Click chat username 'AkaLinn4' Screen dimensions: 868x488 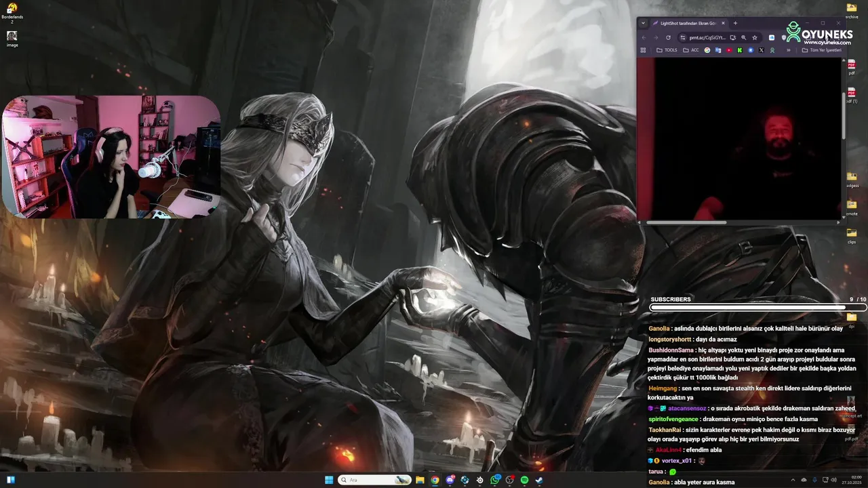tap(668, 450)
